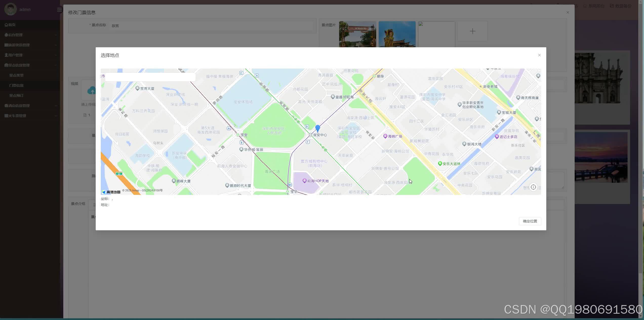Click the hamburger menu icon beside admin
Image resolution: width=644 pixels, height=320 pixels.
point(59,10)
